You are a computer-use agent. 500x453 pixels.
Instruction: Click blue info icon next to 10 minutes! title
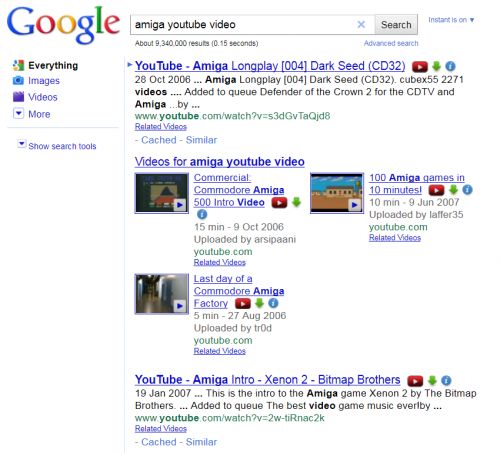pos(467,190)
